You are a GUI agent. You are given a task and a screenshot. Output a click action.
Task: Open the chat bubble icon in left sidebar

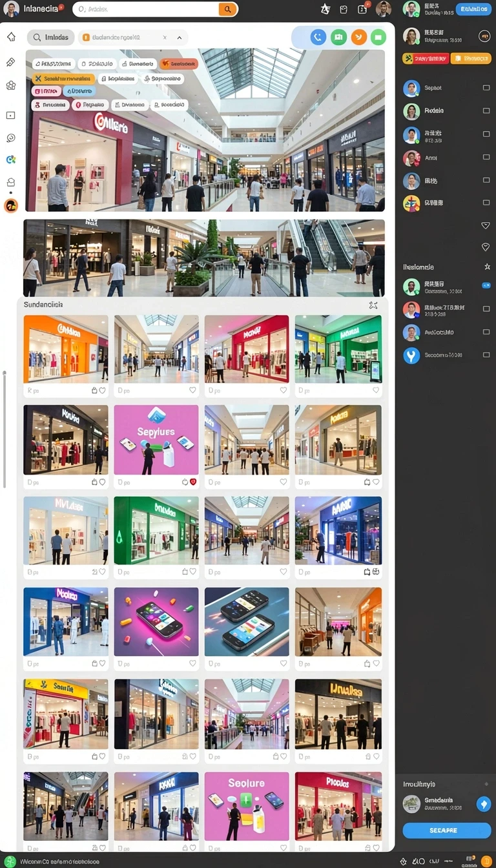(11, 138)
